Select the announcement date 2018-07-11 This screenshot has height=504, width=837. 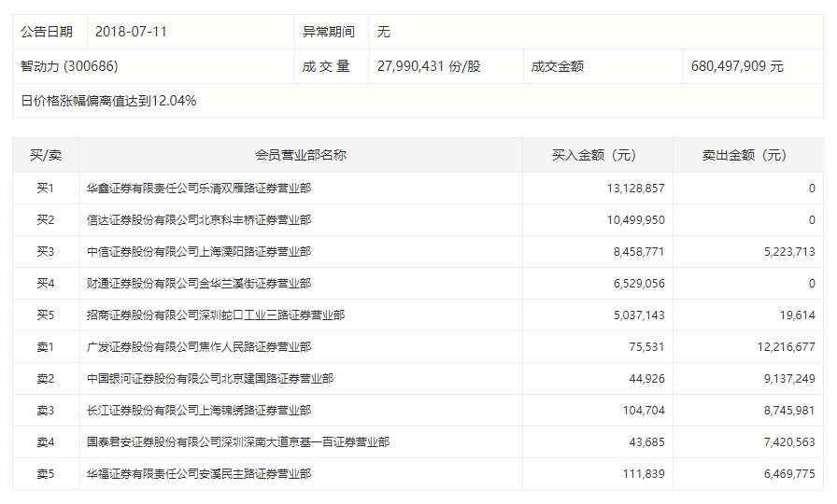coord(131,32)
